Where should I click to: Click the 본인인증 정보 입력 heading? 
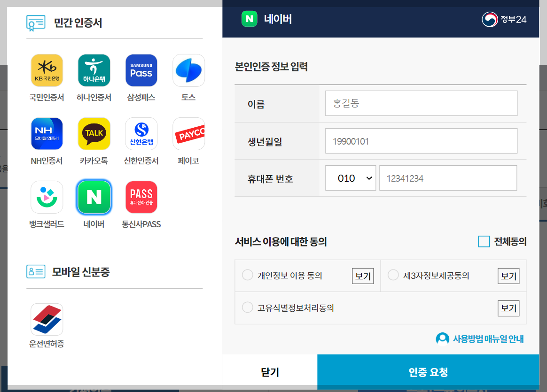click(272, 67)
